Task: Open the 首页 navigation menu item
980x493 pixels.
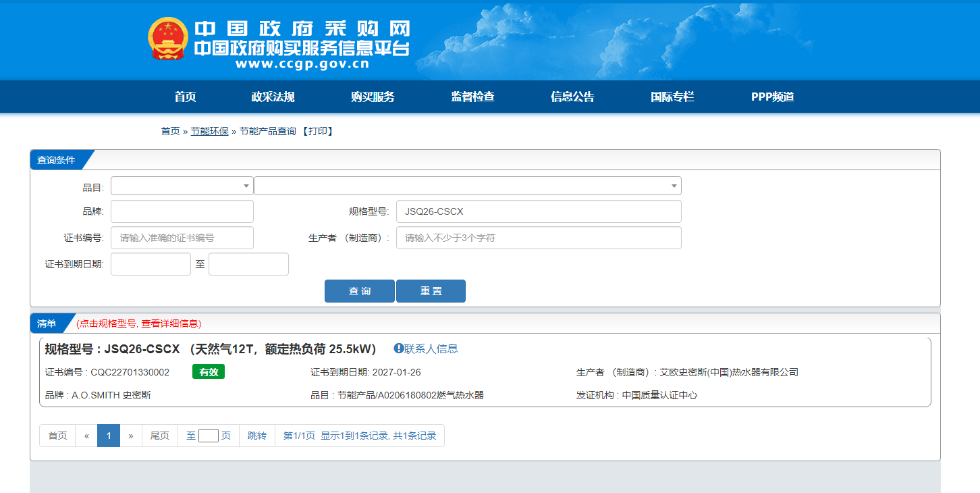Action: (185, 97)
